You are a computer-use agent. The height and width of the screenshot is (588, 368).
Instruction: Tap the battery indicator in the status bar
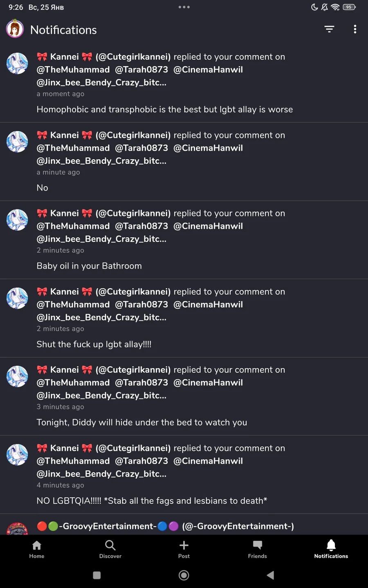click(349, 7)
